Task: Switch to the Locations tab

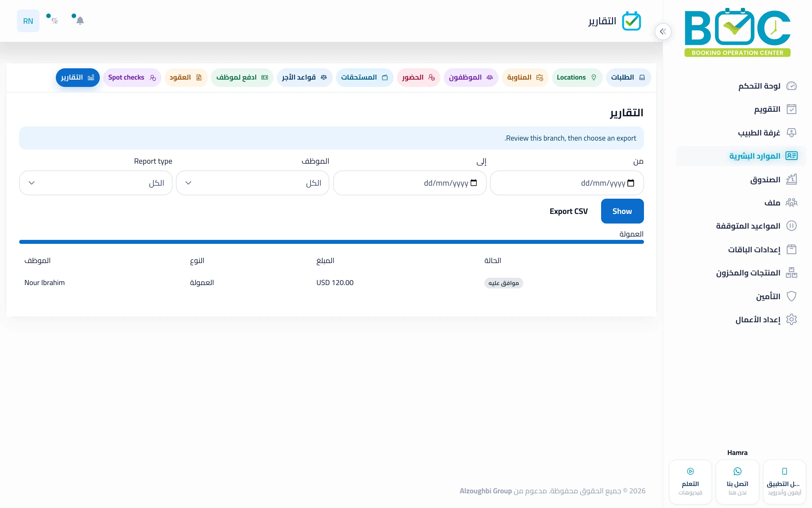Action: (x=577, y=78)
